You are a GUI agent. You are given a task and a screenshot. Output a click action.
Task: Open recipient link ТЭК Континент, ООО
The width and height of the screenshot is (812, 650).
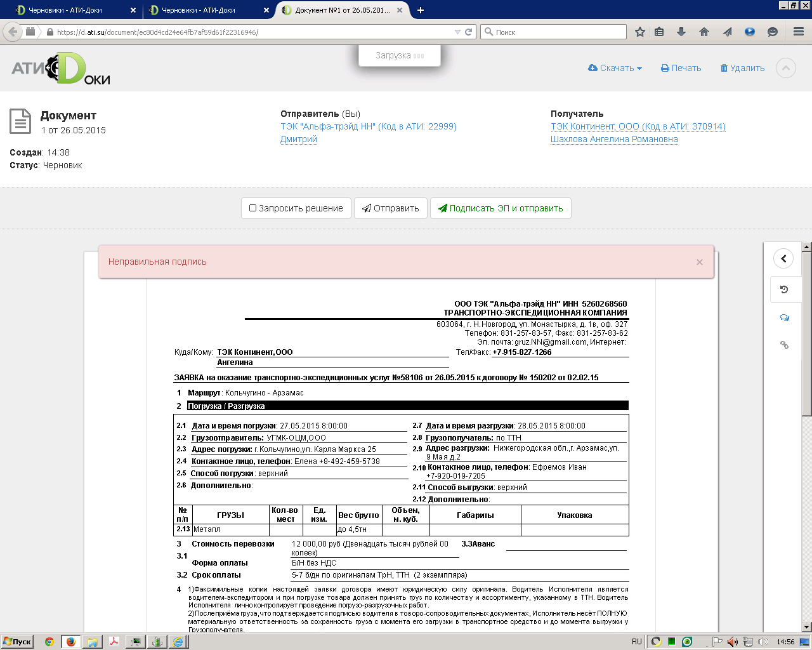(x=638, y=126)
